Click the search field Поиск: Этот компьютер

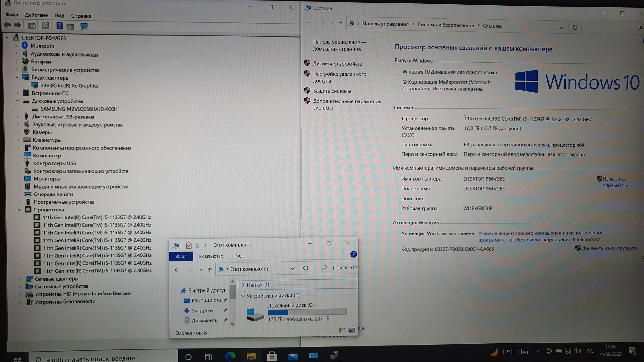click(x=337, y=268)
